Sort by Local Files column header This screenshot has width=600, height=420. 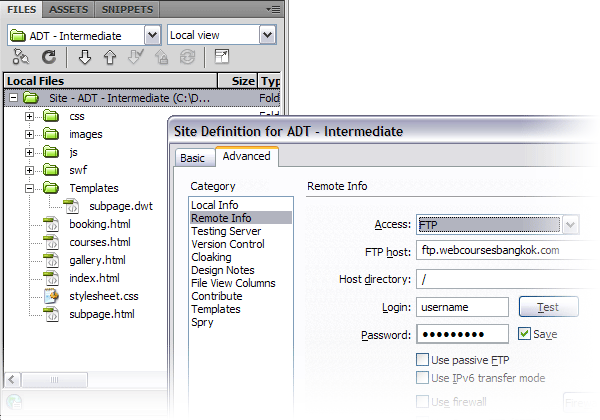coord(111,81)
